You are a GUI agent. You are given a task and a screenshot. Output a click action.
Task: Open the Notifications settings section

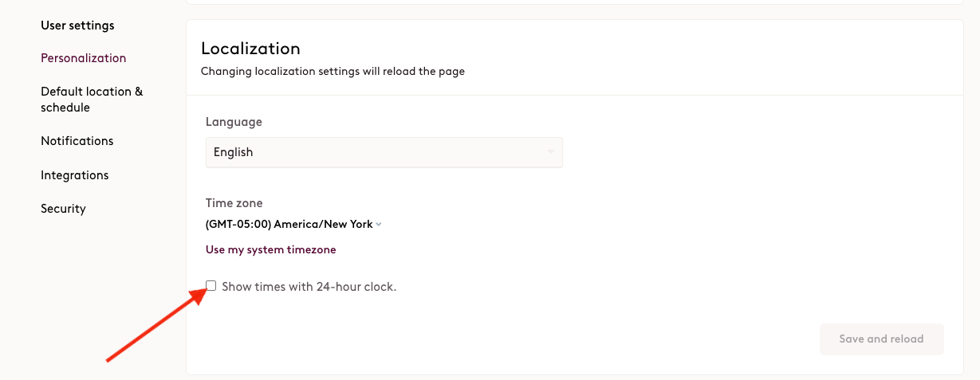(77, 141)
